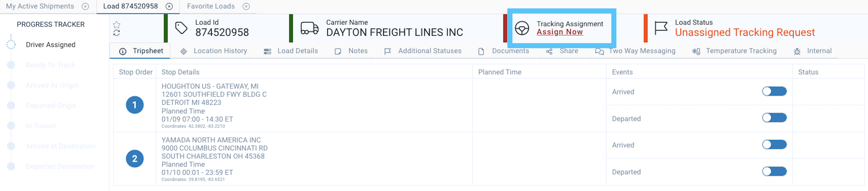Toggle Departed for Yamada North America stop

[x=774, y=171]
